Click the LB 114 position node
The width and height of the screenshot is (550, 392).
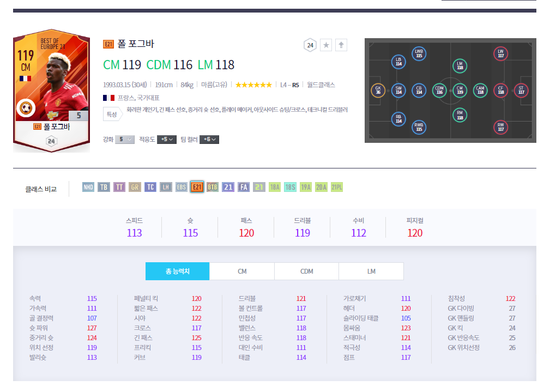coord(398,62)
